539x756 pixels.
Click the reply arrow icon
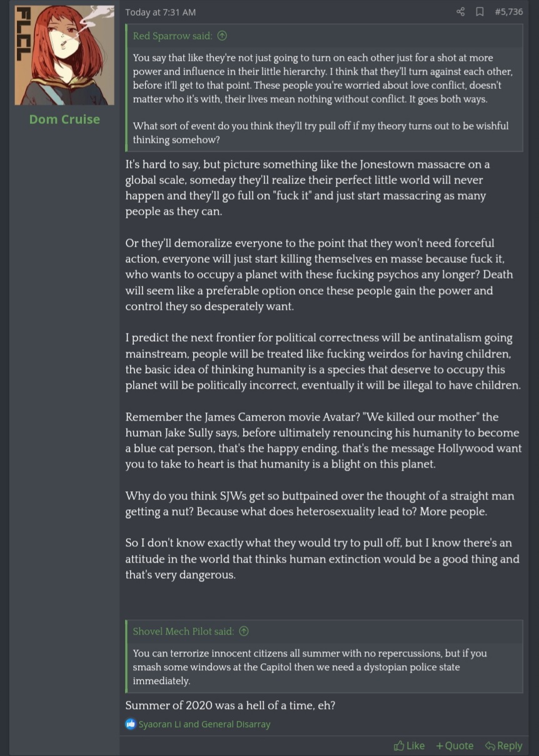tap(490, 745)
